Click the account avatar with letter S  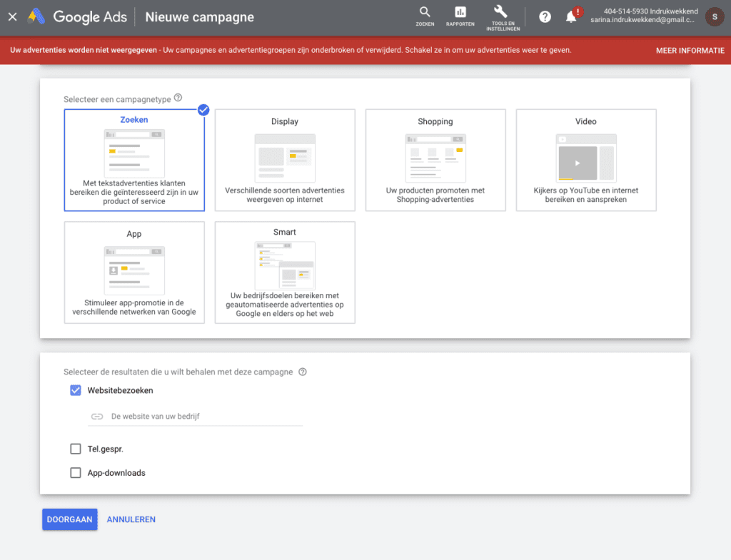coord(714,16)
